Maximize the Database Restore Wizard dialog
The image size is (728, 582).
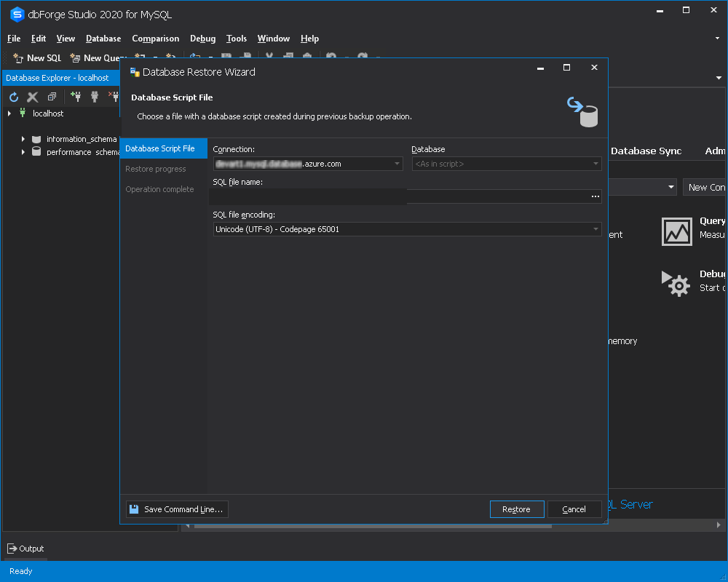pyautogui.click(x=566, y=68)
